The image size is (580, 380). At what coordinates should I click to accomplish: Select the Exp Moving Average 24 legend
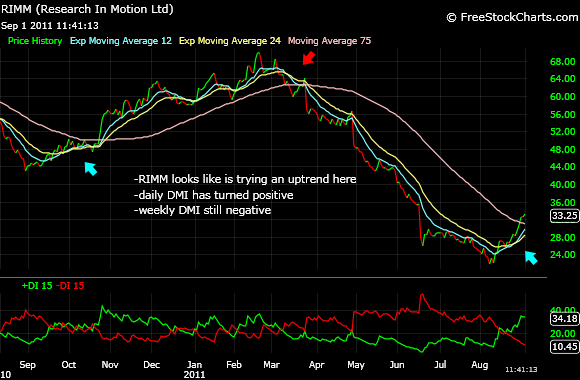tap(230, 41)
